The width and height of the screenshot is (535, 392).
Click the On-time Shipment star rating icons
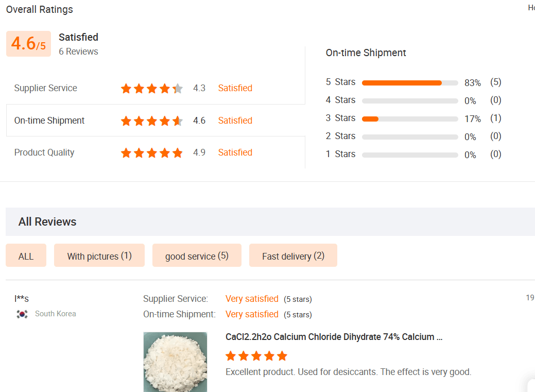coord(151,121)
